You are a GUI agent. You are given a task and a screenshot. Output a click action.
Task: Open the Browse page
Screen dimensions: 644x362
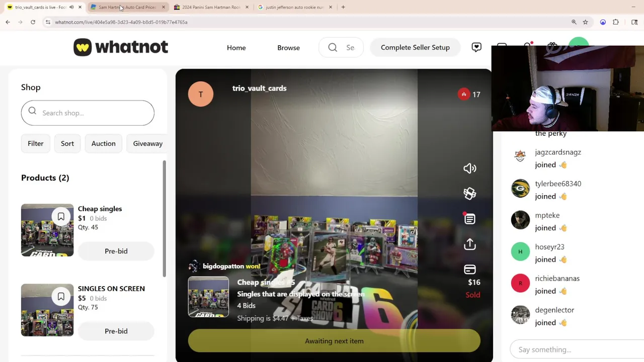tap(288, 48)
